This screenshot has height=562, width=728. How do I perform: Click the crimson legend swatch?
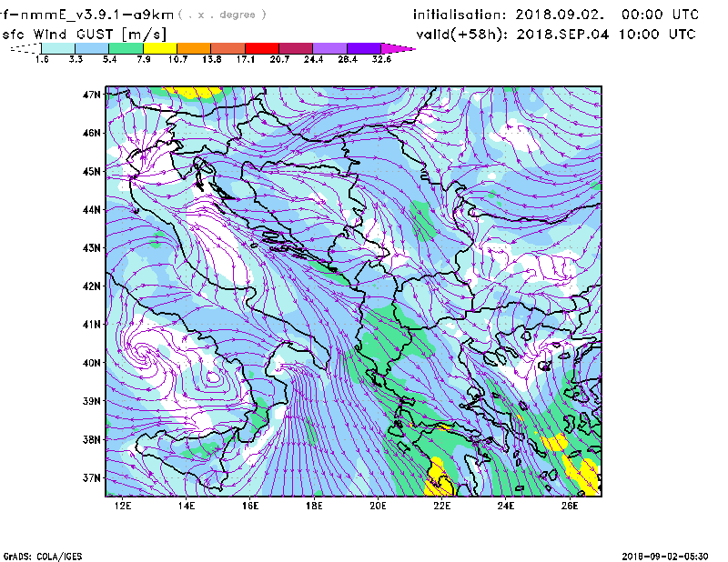pyautogui.click(x=296, y=48)
